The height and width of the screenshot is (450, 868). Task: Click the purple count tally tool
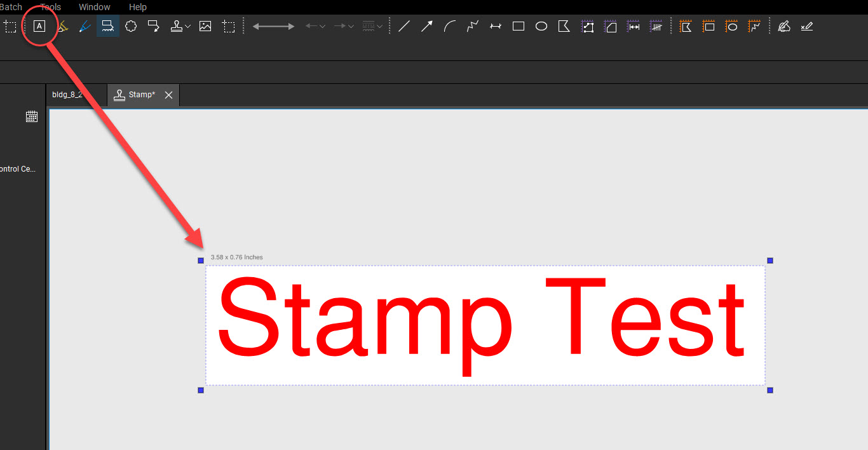pos(656,26)
